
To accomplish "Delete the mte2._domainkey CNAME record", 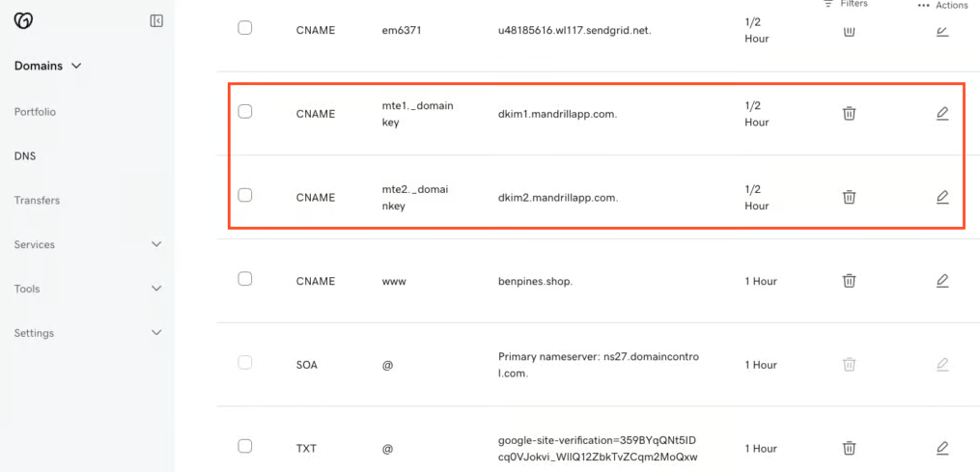I will tap(849, 198).
